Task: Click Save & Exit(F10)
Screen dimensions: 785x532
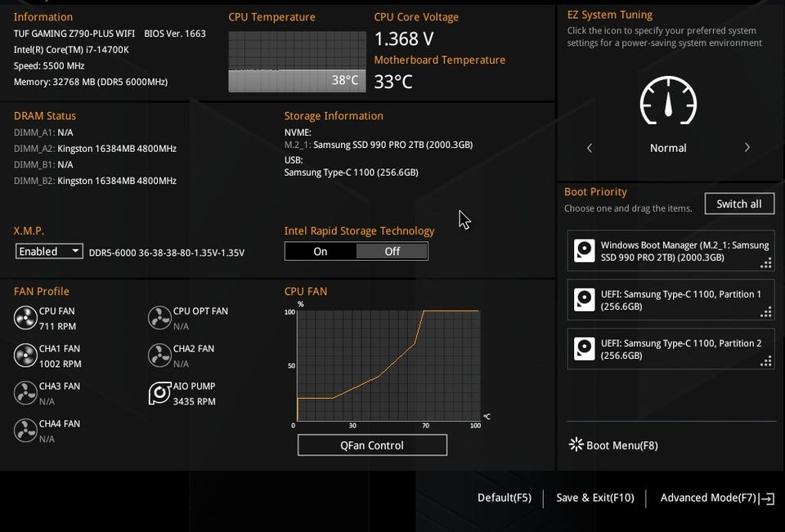Action: click(594, 498)
